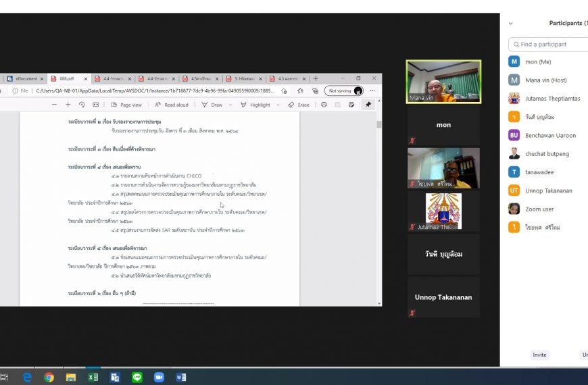Viewport: 588px width, 385px height.
Task: Zoom out in the PDF toolbar
Action: [x=54, y=105]
